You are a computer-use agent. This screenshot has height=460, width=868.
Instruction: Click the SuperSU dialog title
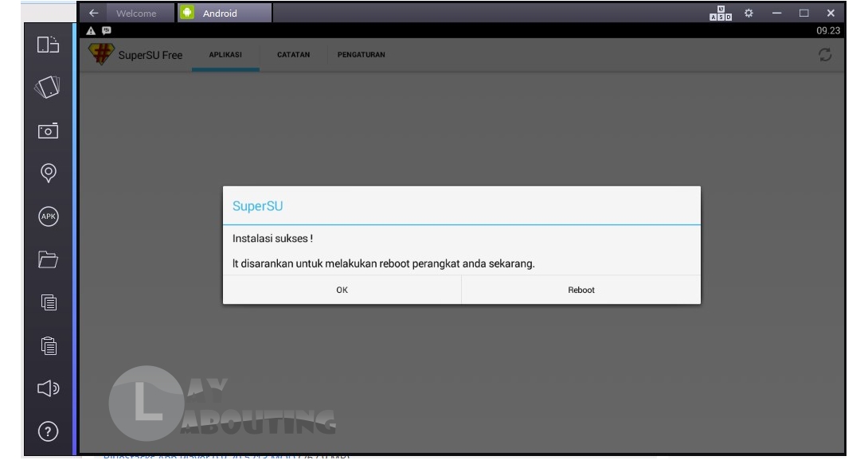coord(257,206)
